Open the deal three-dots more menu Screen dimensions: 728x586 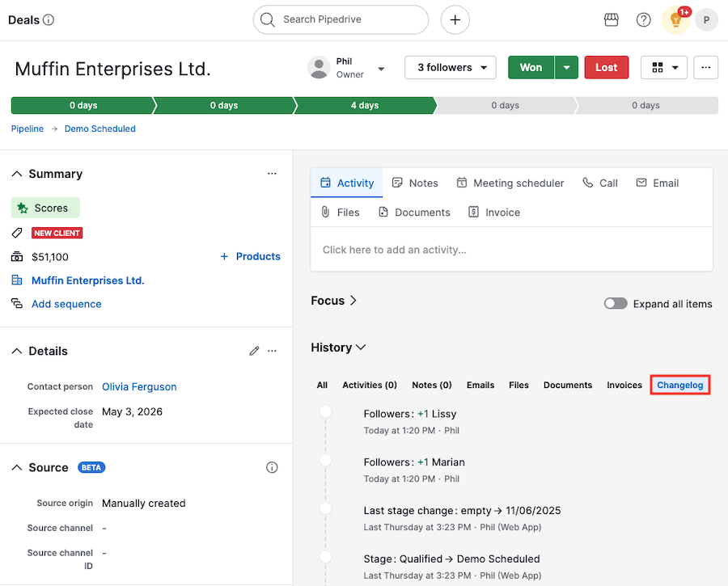[705, 67]
